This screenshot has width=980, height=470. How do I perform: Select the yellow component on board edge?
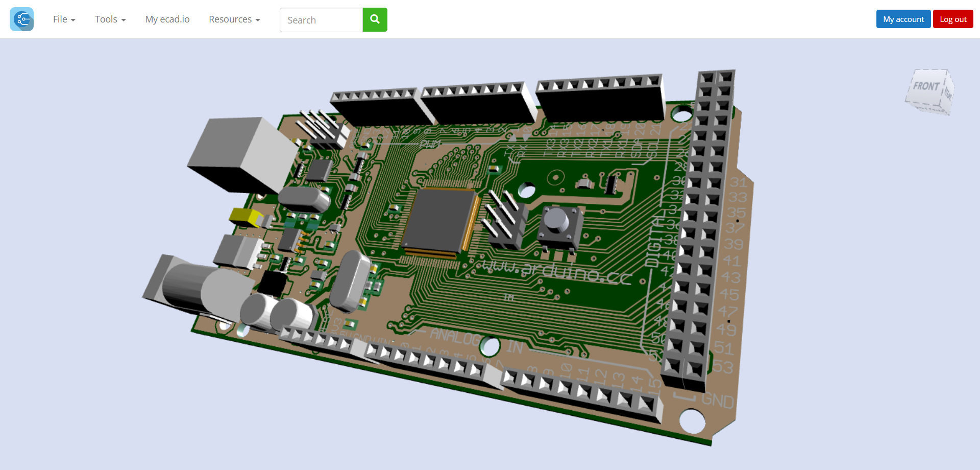pyautogui.click(x=247, y=217)
